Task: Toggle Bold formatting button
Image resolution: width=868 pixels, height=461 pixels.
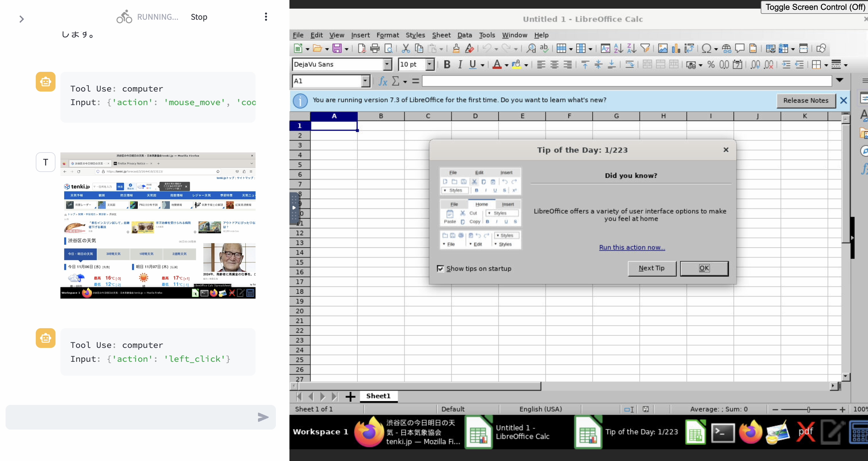Action: click(447, 64)
